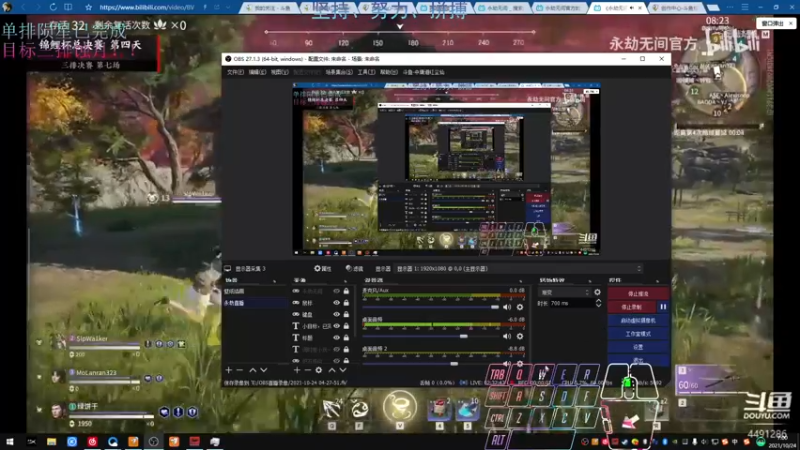Viewport: 800px width, 450px height.
Task: Pause recording with the pause icon
Action: coord(663,307)
